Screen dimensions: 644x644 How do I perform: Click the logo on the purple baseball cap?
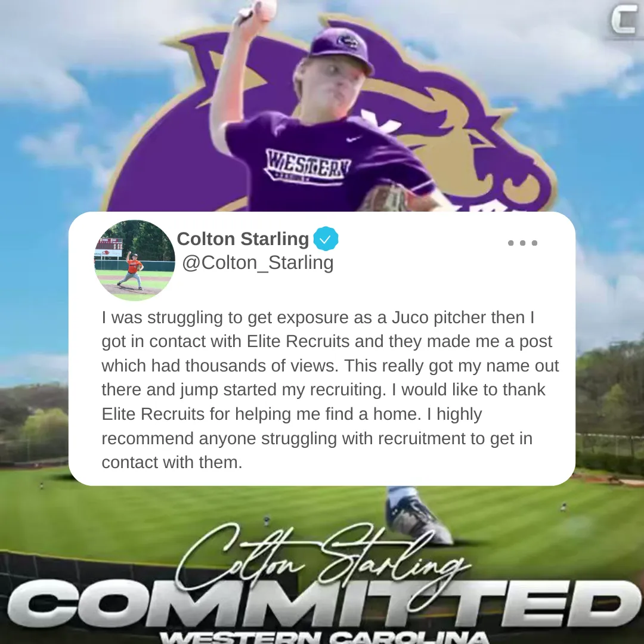[x=348, y=42]
